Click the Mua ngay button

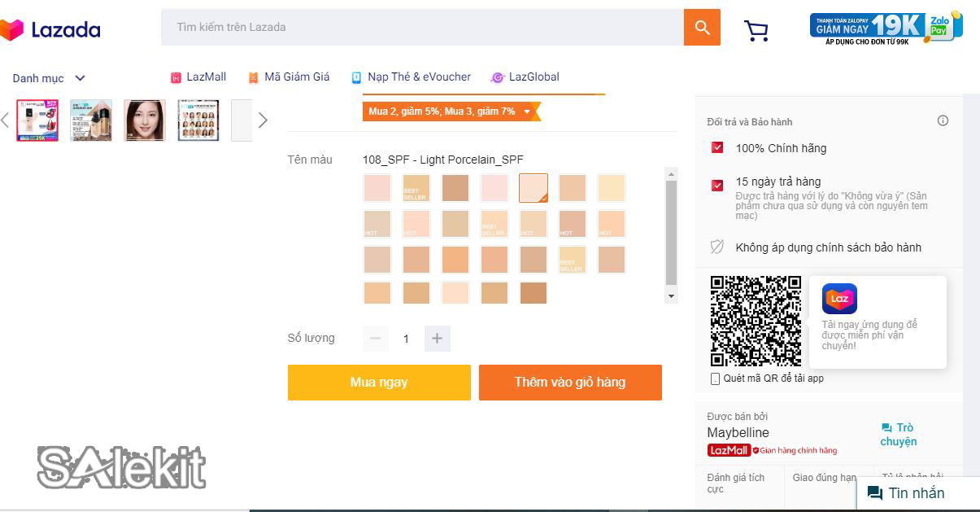tap(379, 382)
